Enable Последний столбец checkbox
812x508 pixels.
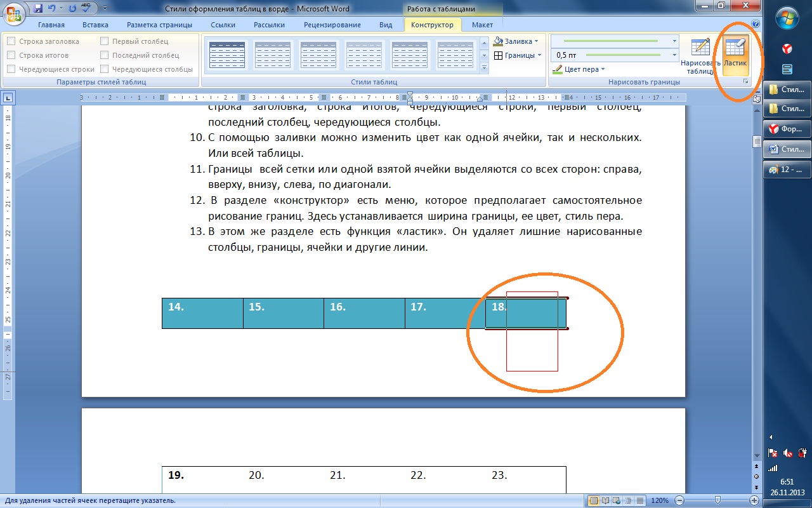coord(105,55)
